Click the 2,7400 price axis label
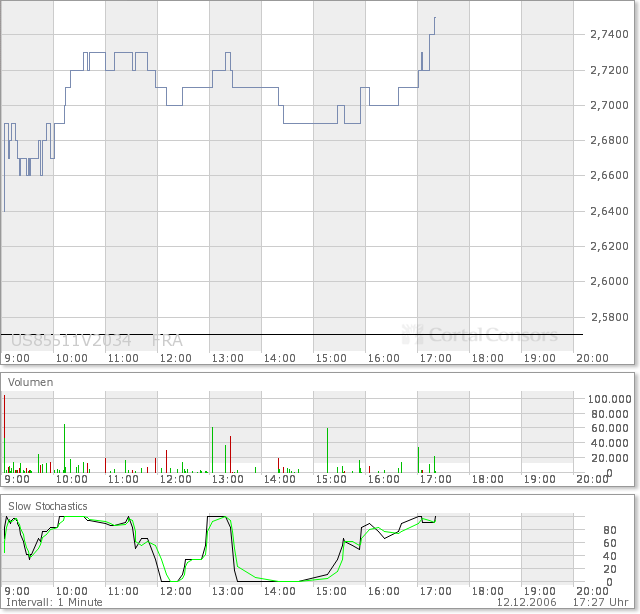 609,34
